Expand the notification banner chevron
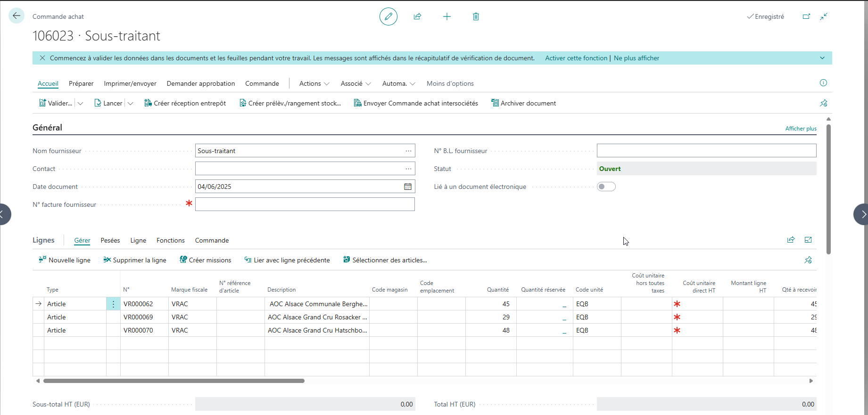The image size is (868, 415). point(822,58)
